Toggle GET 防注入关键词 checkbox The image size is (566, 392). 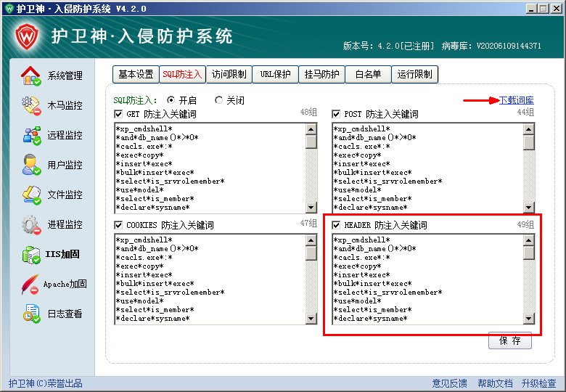click(119, 114)
